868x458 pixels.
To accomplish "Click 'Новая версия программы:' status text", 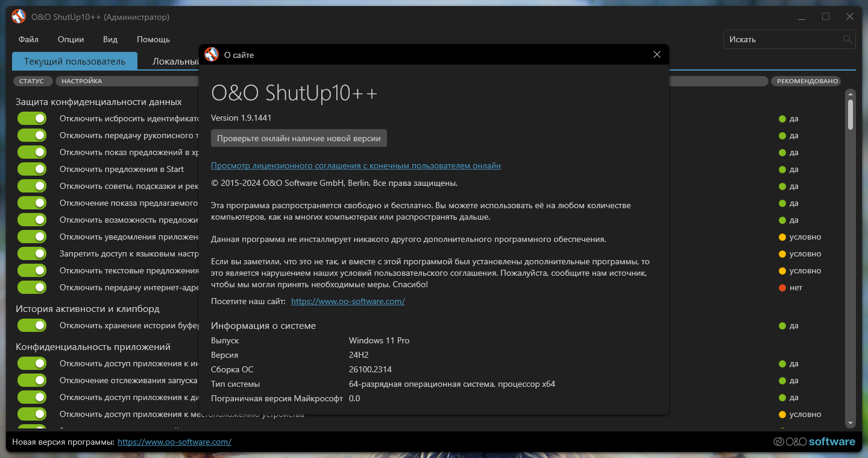I will 63,442.
